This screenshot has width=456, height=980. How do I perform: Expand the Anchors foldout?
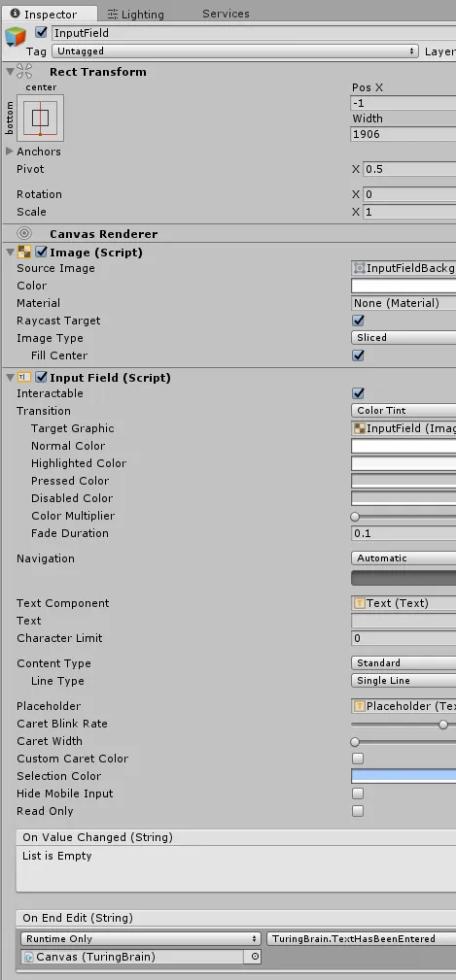pyautogui.click(x=9, y=152)
